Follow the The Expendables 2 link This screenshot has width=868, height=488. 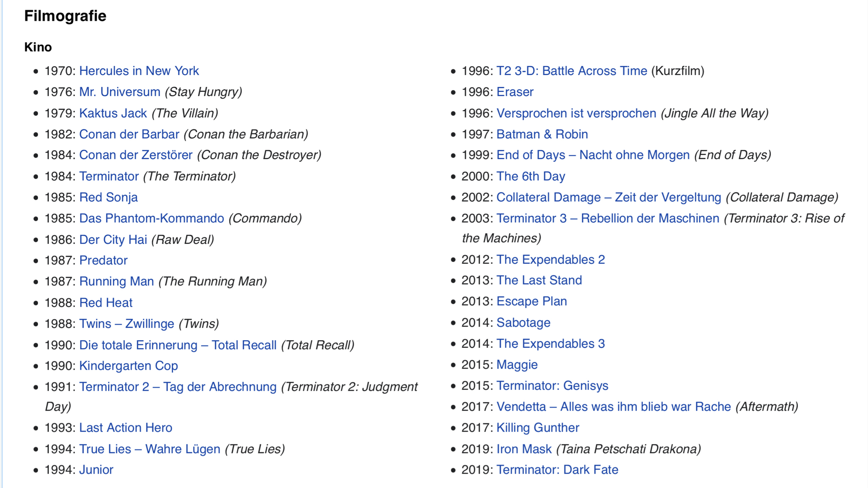551,260
